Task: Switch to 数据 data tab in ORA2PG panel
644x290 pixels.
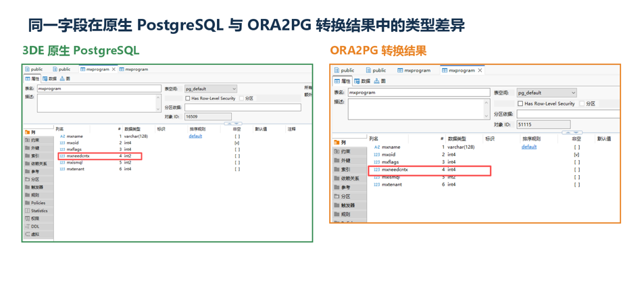Action: coord(362,81)
